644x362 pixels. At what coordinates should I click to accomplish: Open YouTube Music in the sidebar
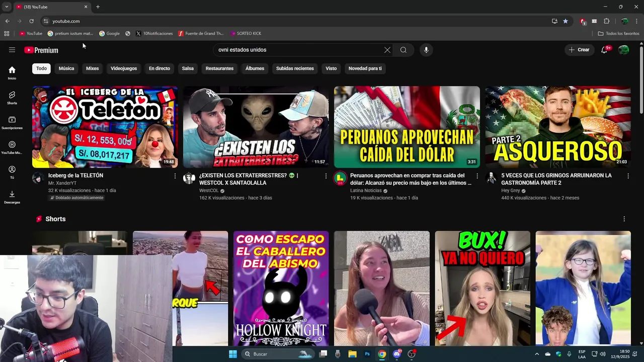click(x=12, y=147)
